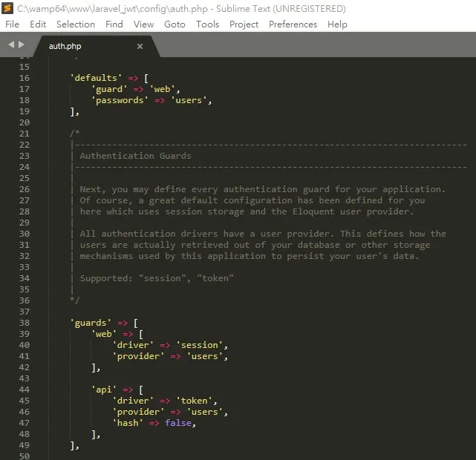Click the comment line starting 'mechanisms used by'

click(250, 256)
